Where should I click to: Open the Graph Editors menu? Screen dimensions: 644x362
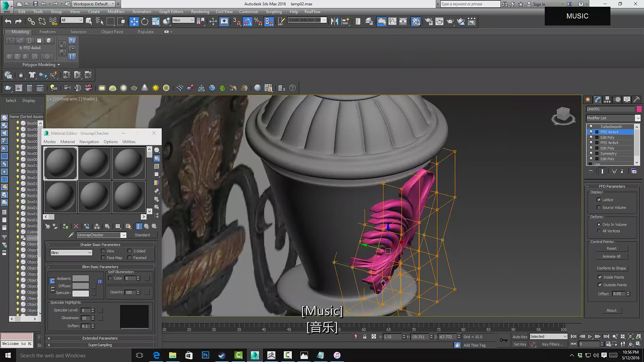click(171, 12)
